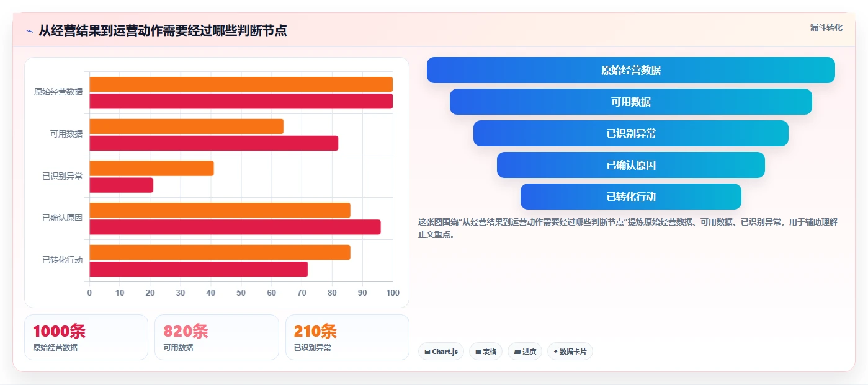
Task: Select the 数据卡片 chip
Action: click(570, 352)
